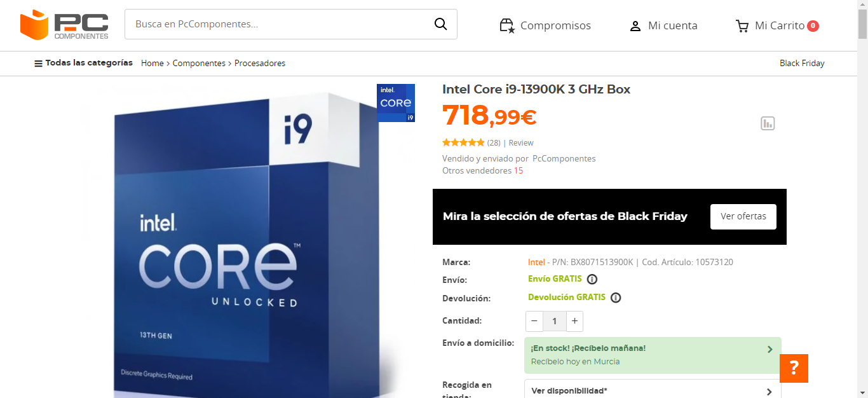Expand Ver disponibilidad store pickup
The width and height of the screenshot is (868, 398).
(653, 391)
